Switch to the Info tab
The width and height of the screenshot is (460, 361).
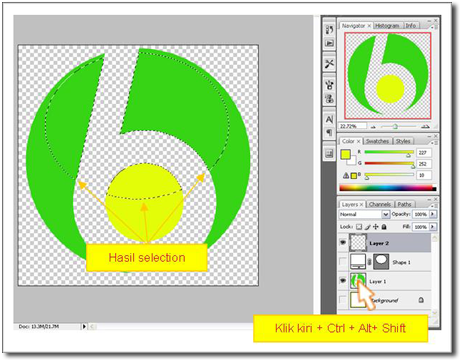coord(411,26)
